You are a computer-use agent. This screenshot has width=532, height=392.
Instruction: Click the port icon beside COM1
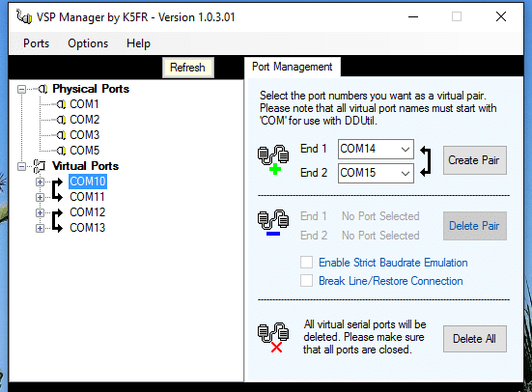pyautogui.click(x=61, y=104)
